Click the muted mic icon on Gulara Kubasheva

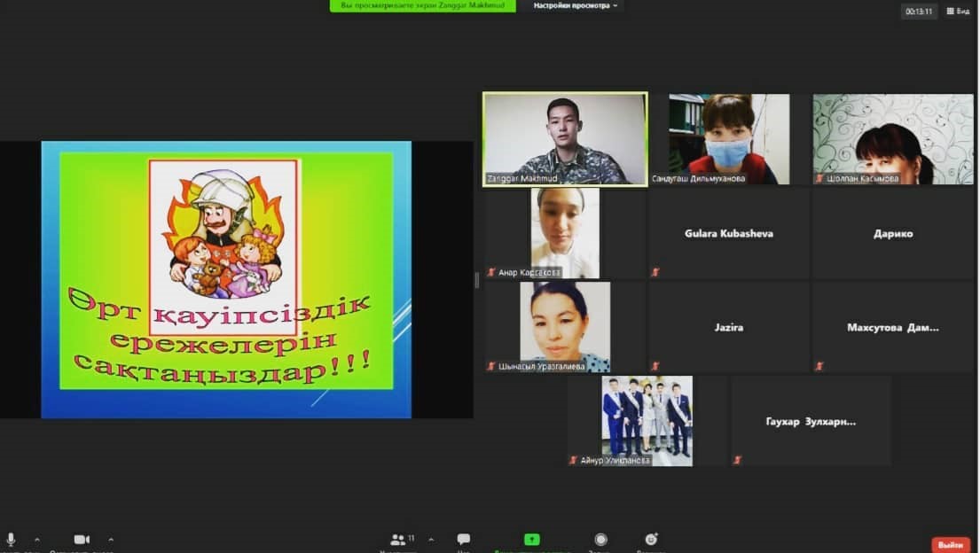[x=655, y=272]
